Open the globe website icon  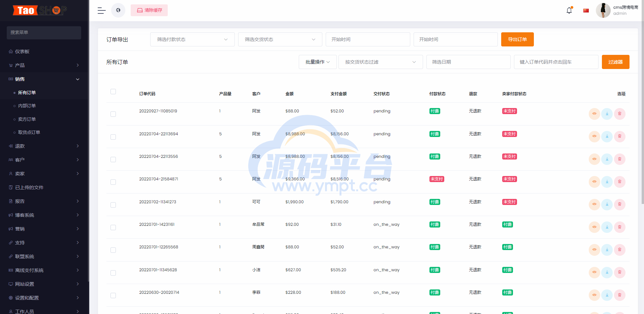point(118,10)
